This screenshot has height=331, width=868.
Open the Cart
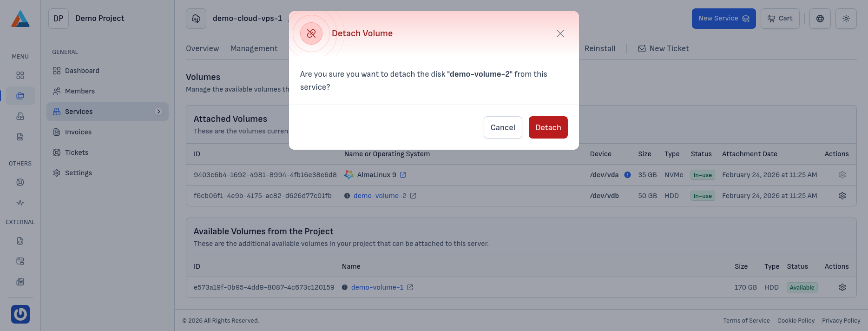pos(780,19)
